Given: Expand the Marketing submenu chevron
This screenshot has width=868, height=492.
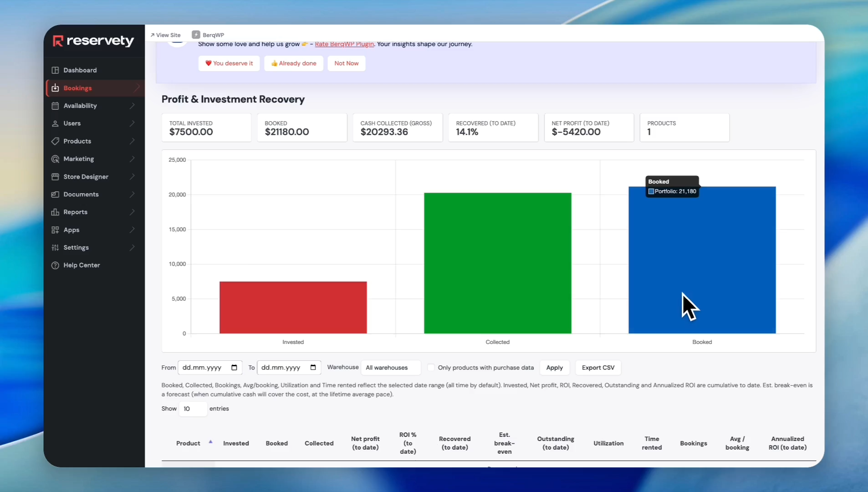Looking at the screenshot, I should point(132,159).
